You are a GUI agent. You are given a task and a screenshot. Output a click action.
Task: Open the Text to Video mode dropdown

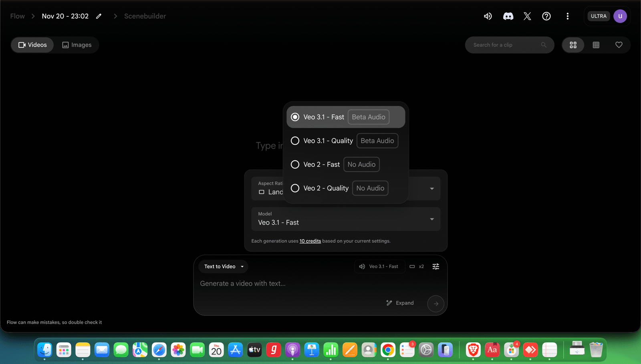tap(224, 266)
